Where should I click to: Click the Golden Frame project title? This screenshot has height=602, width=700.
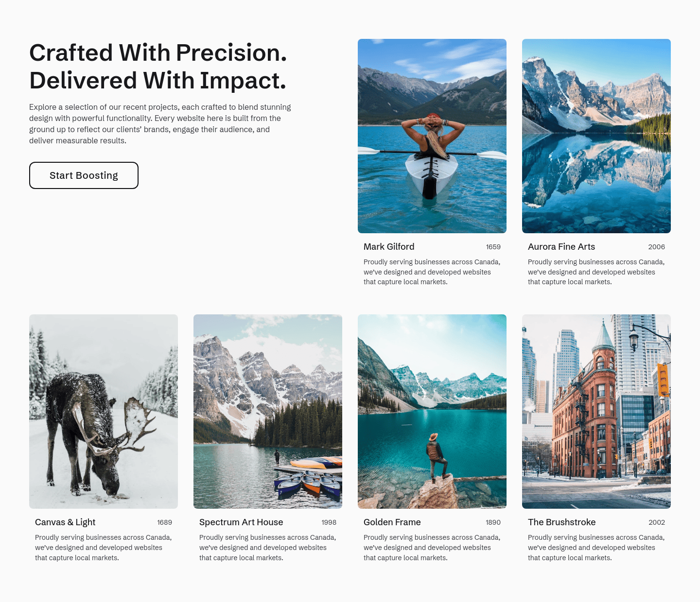tap(392, 522)
